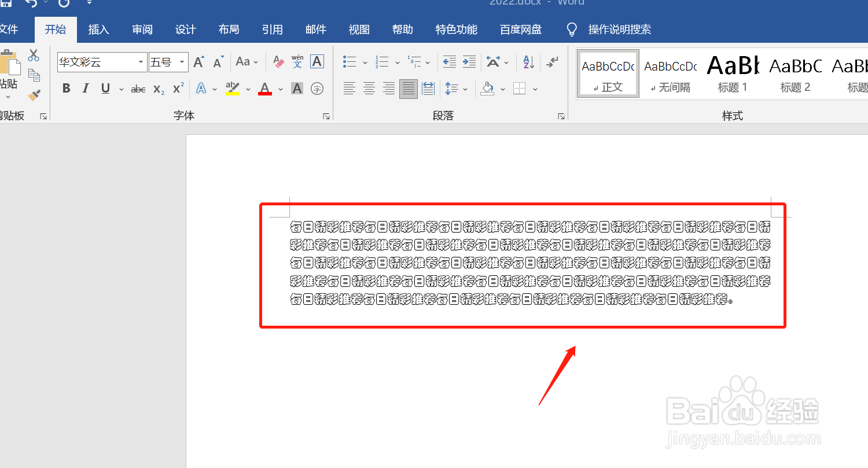Viewport: 868px width, 468px height.
Task: Open the Pinyin Guide tool
Action: click(297, 62)
